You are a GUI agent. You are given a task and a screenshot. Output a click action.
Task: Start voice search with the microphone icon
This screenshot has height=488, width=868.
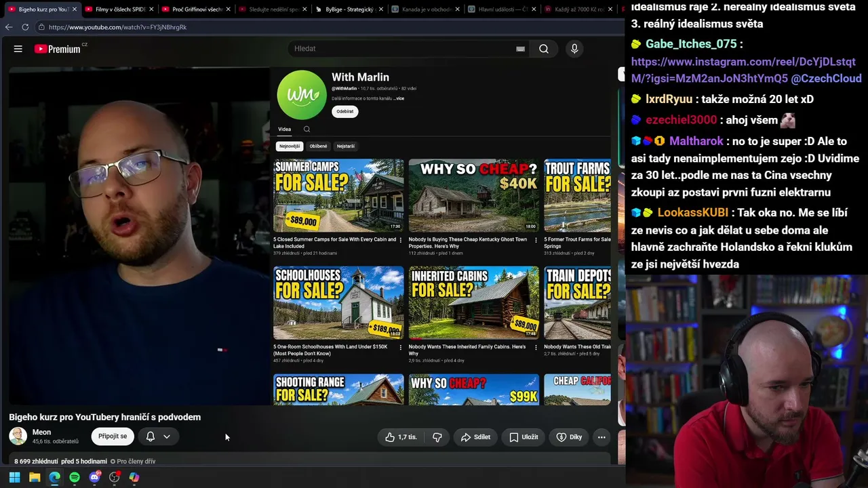tap(574, 49)
